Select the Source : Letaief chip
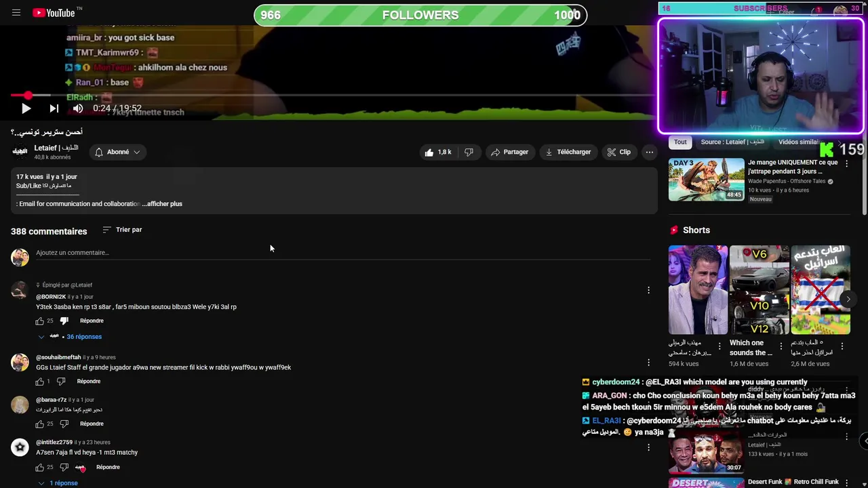Screen dimensions: 868x488 point(732,142)
